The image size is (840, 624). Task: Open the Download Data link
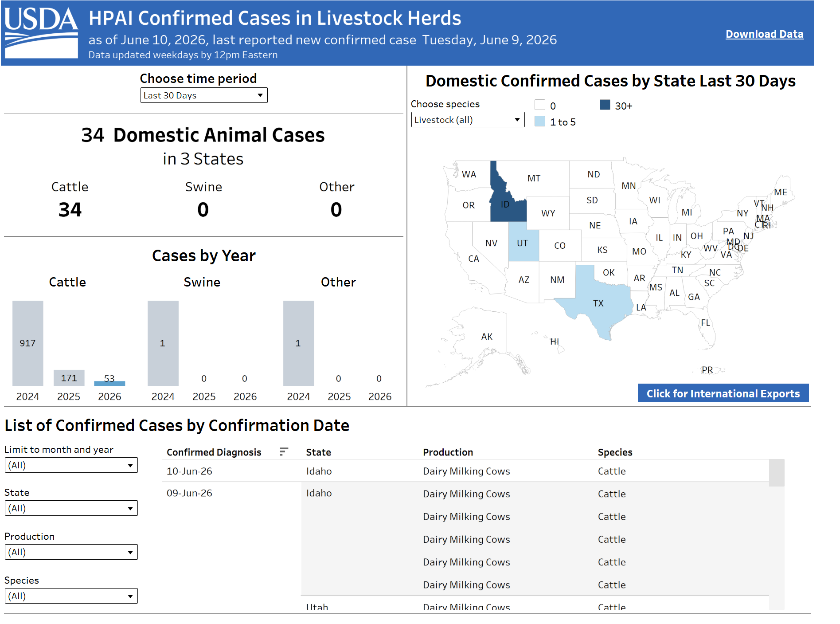tap(764, 34)
